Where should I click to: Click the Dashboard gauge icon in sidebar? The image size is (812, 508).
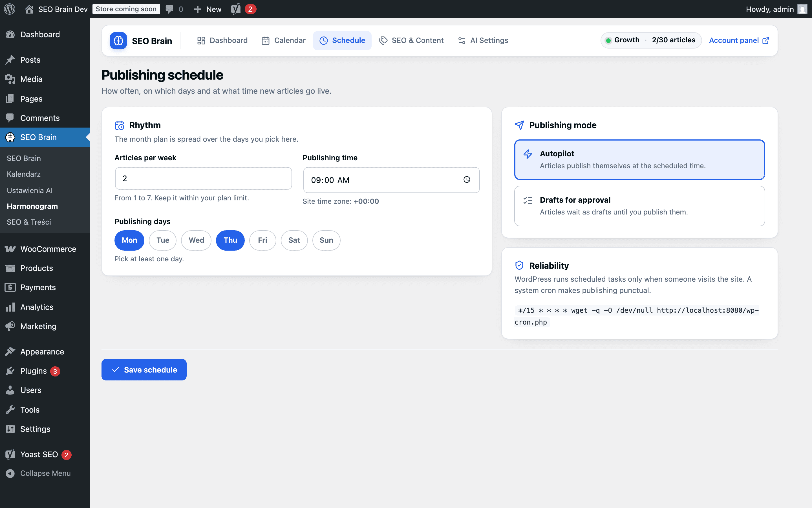(10, 34)
